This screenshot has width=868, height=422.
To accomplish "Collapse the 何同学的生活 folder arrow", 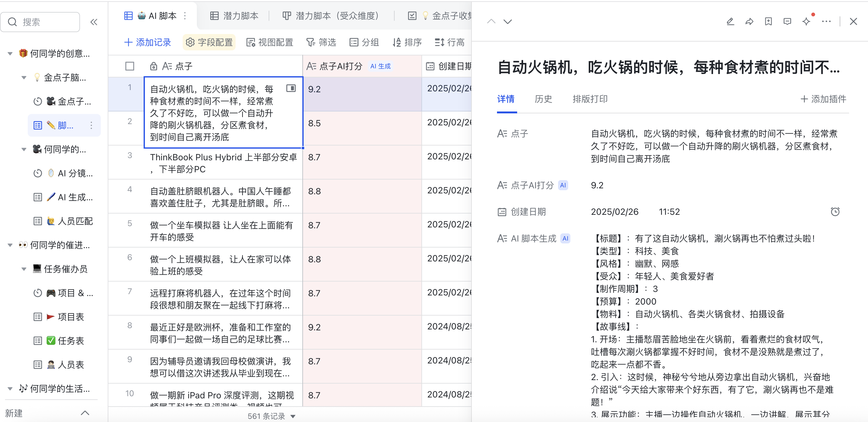I will [10, 389].
